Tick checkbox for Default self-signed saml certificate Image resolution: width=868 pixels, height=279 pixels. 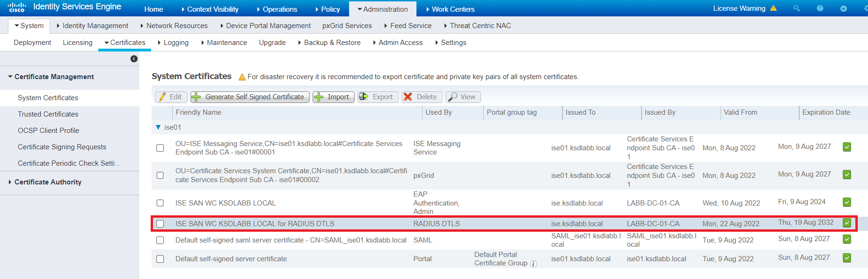[x=160, y=240]
